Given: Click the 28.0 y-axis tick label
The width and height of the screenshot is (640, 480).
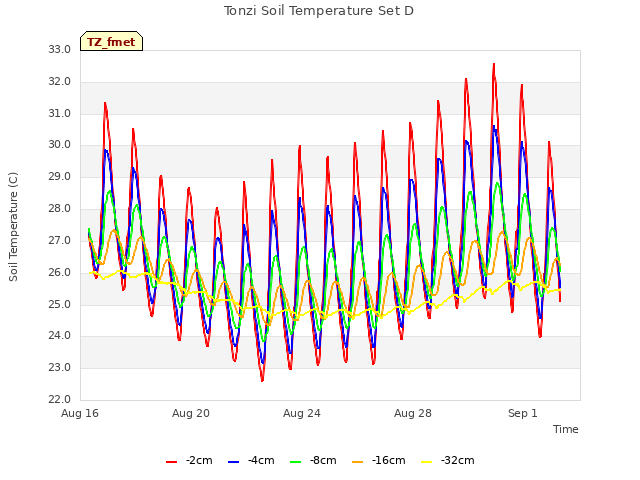Looking at the screenshot, I should 60,209.
